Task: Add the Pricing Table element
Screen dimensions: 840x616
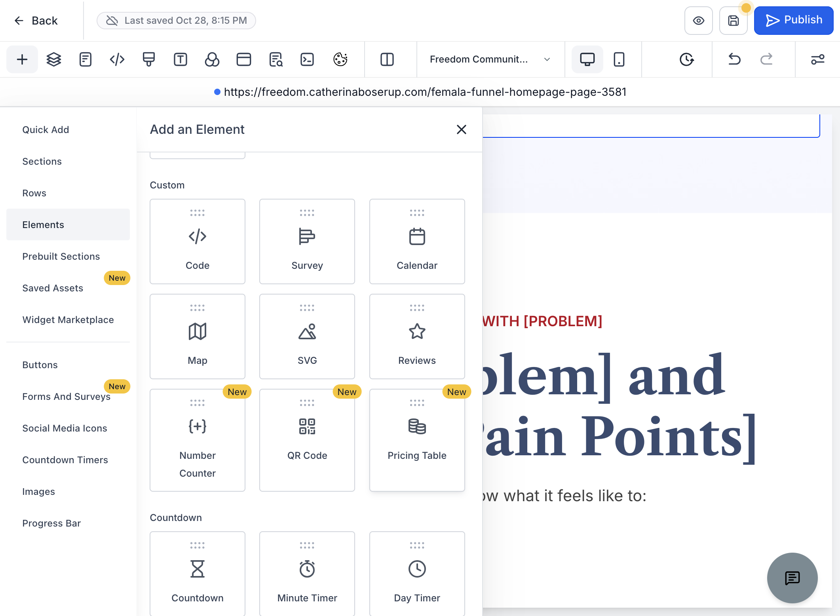Action: click(x=417, y=440)
